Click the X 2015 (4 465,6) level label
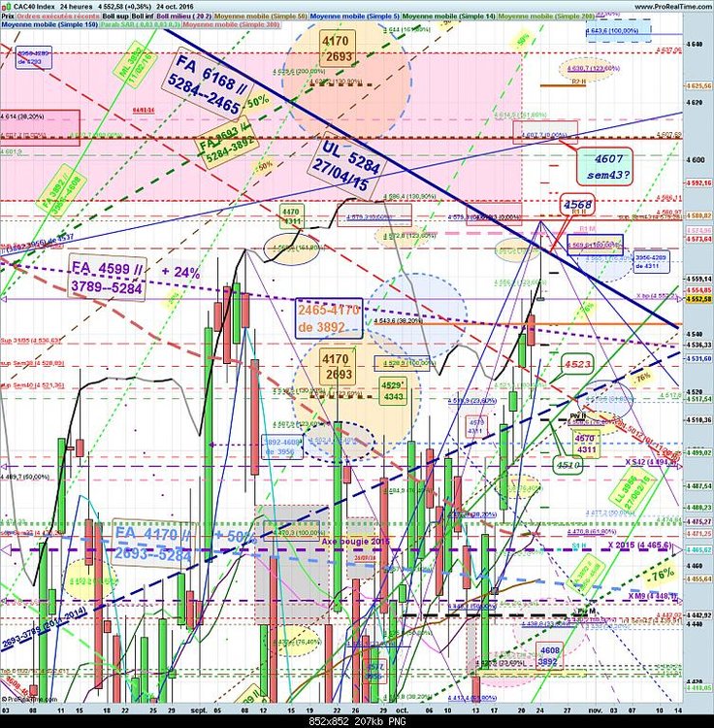 (x=639, y=545)
